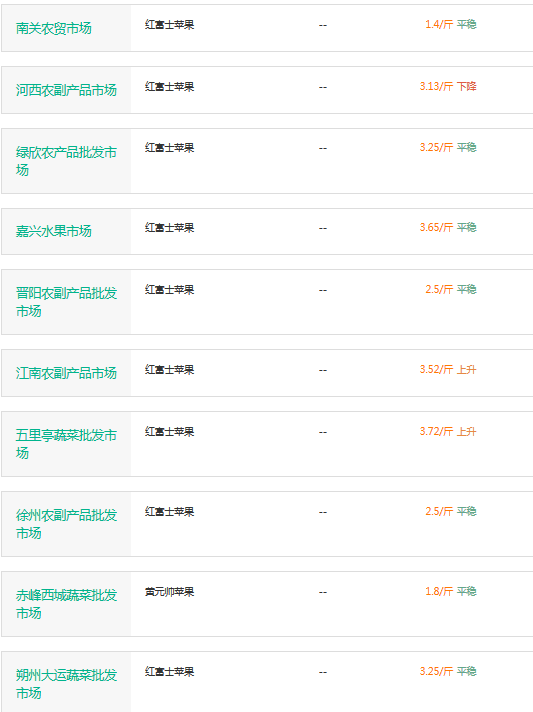Click the 3.72/斤 上升 price entry

448,431
